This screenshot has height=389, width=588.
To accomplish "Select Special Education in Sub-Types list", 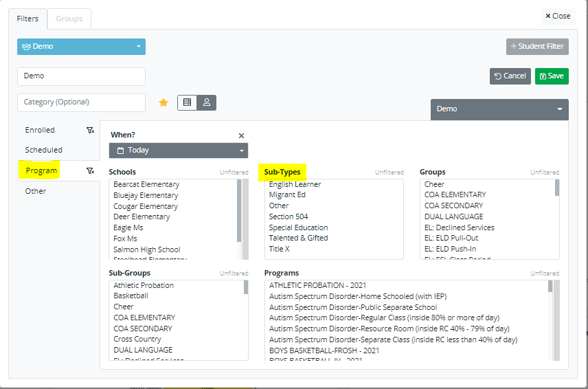I will (x=298, y=227).
